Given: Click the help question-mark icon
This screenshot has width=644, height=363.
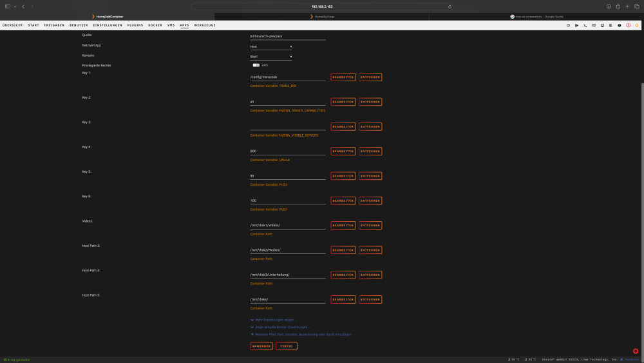Looking at the screenshot, I should click(x=620, y=26).
